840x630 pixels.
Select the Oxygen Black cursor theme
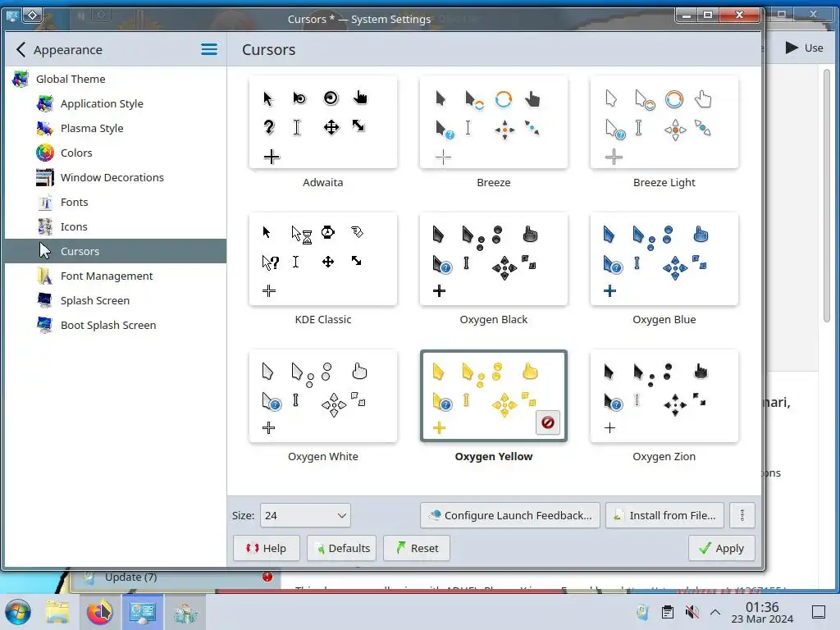(x=493, y=259)
